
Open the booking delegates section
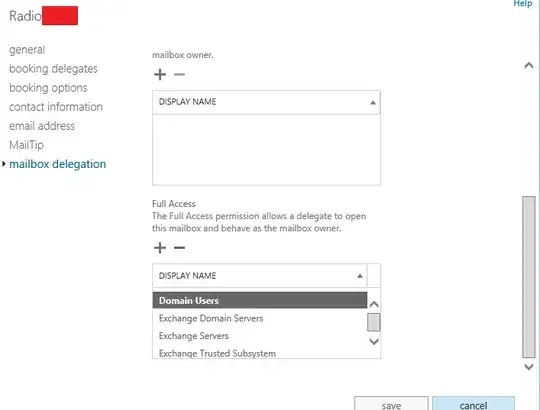pos(53,69)
